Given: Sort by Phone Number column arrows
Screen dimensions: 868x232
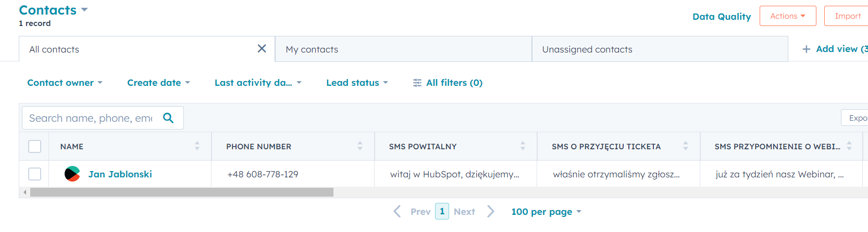Looking at the screenshot, I should tap(359, 146).
